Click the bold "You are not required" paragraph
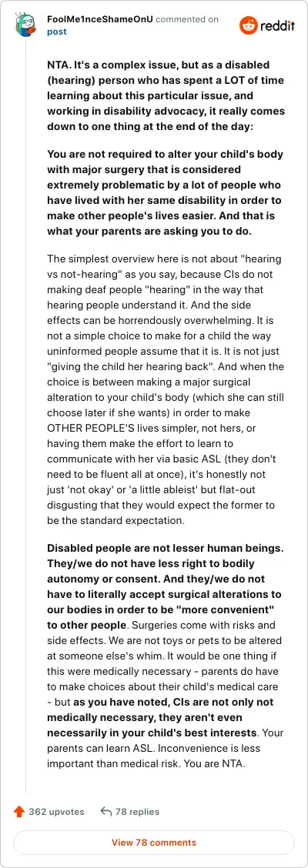This screenshot has height=868, width=308. pos(164,192)
